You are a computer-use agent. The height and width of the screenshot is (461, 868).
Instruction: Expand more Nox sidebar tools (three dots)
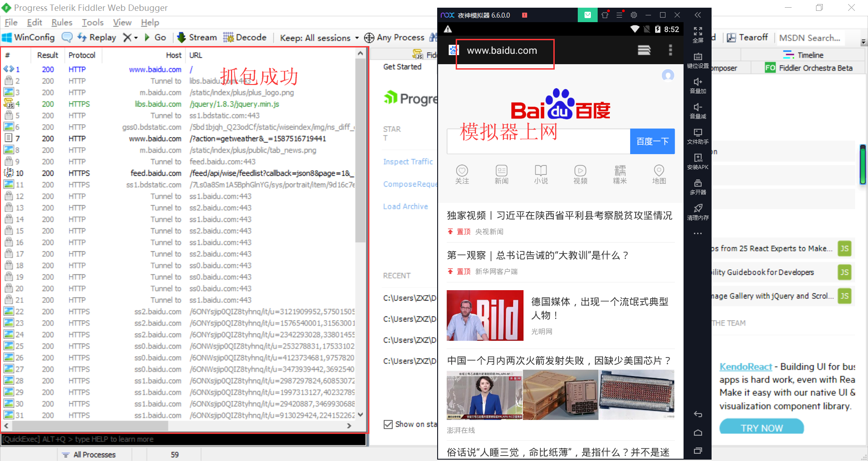698,234
